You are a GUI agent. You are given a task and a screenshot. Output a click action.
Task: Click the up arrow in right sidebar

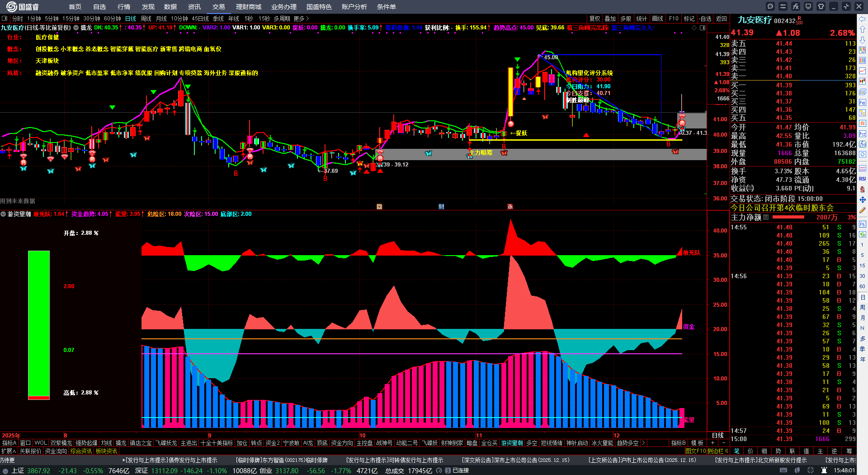coord(863,29)
